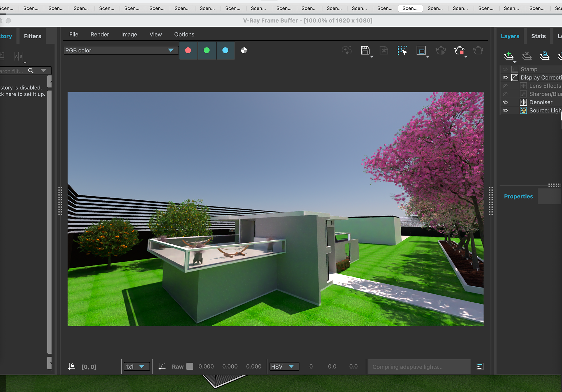The height and width of the screenshot is (392, 562).
Task: Click the Clear image icon
Action: coord(384,50)
